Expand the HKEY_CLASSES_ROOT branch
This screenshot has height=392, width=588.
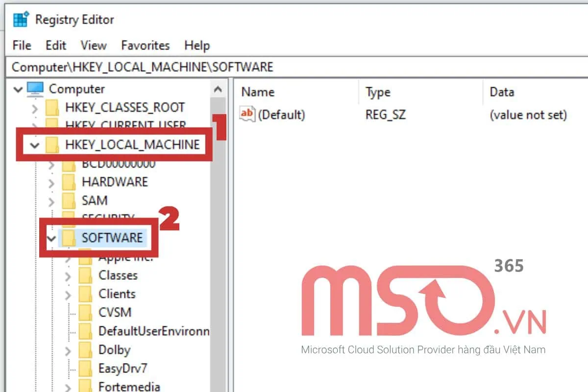point(35,107)
